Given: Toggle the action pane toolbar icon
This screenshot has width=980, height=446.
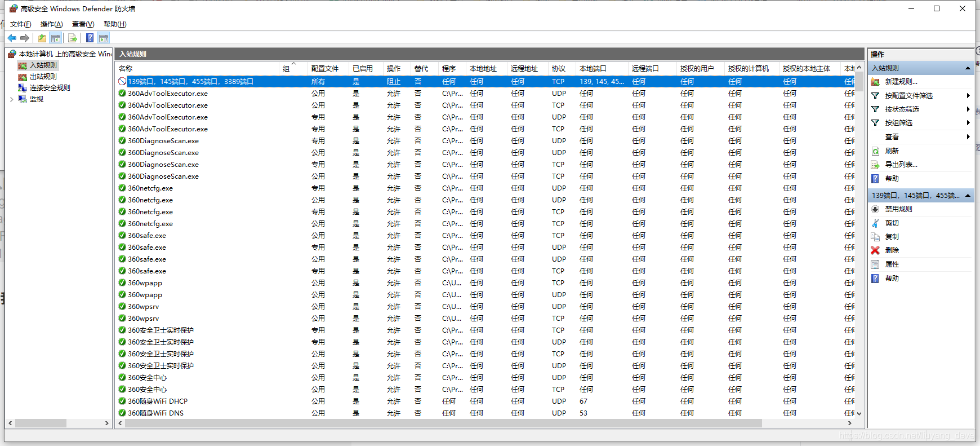Looking at the screenshot, I should (x=104, y=38).
